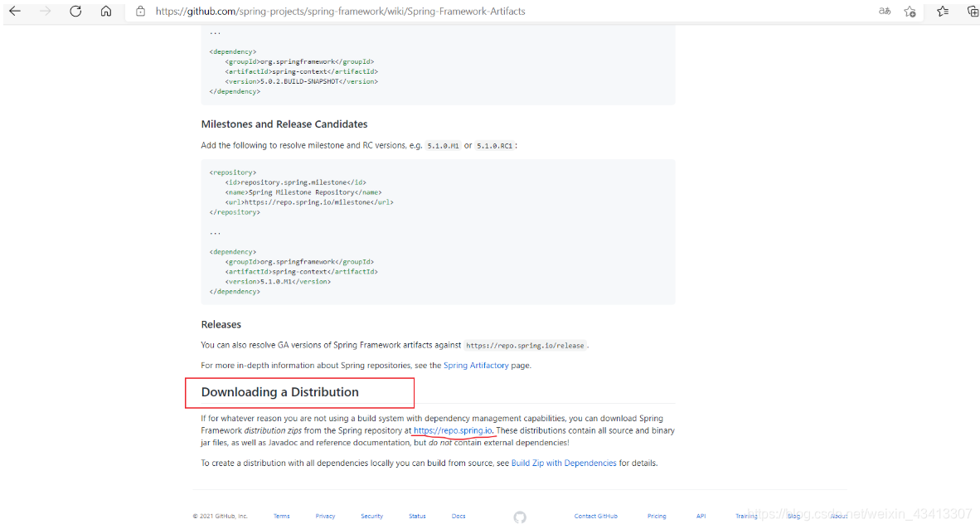Open the Privacy footer link
This screenshot has height=529, width=980.
click(x=325, y=516)
